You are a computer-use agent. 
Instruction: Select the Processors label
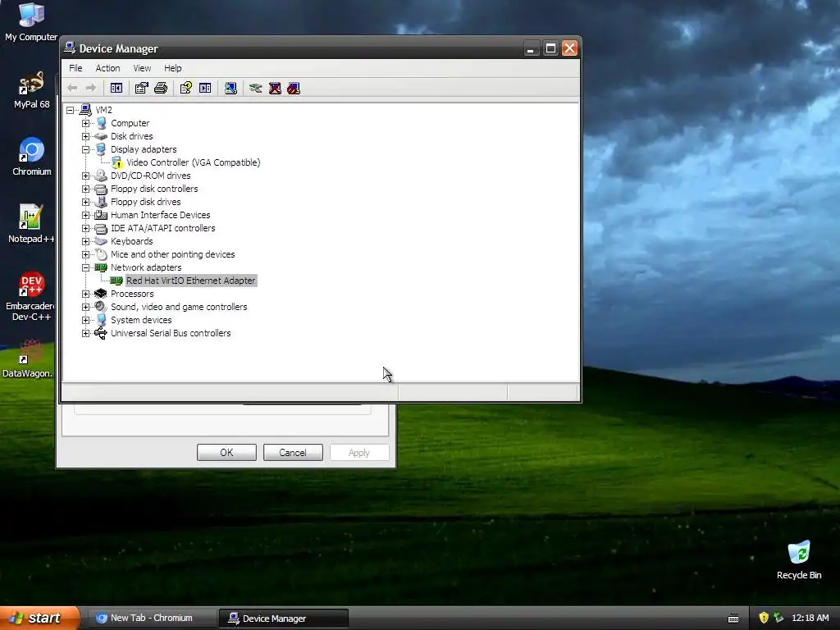(x=132, y=294)
